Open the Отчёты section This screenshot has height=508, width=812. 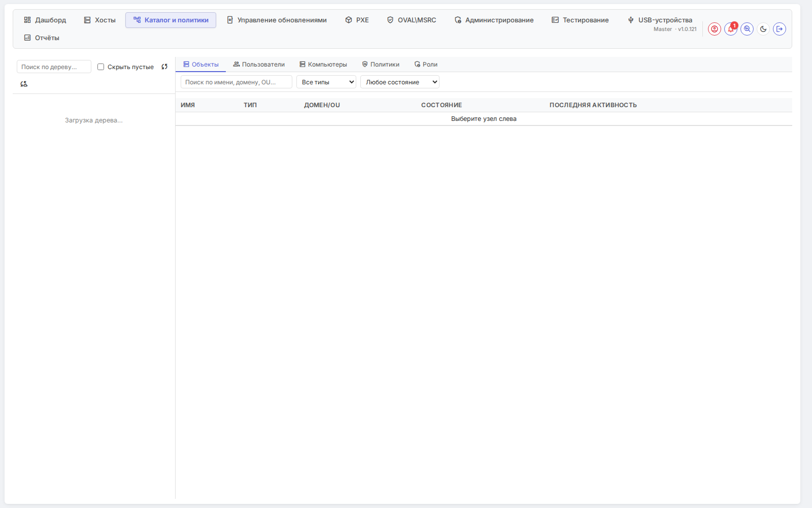pos(42,38)
